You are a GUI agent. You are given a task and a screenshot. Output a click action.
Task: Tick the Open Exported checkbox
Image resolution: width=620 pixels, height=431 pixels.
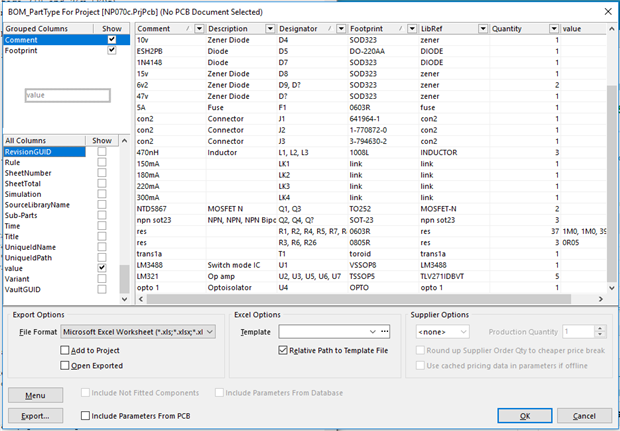(x=66, y=366)
